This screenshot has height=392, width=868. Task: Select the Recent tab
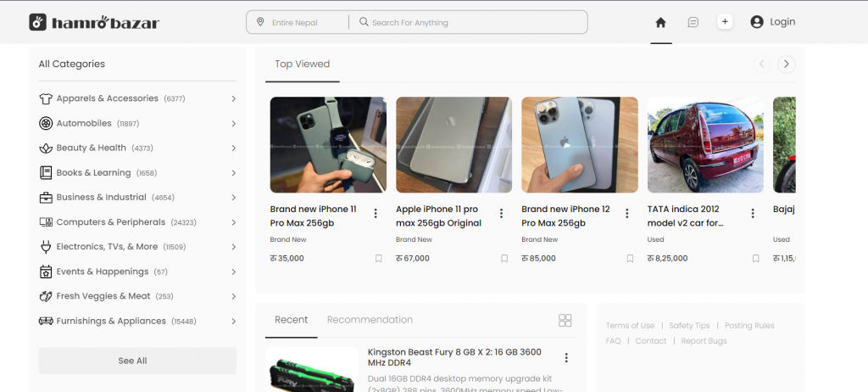292,320
